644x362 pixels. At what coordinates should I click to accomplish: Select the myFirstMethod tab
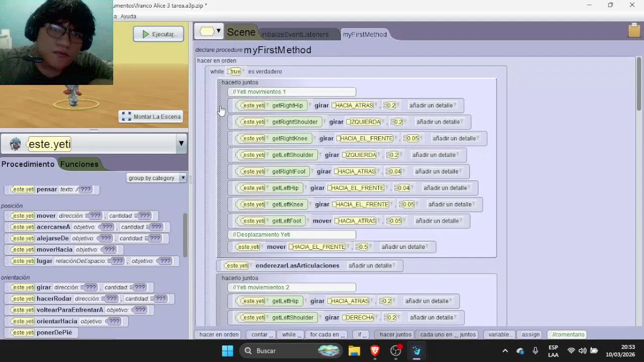coord(365,34)
